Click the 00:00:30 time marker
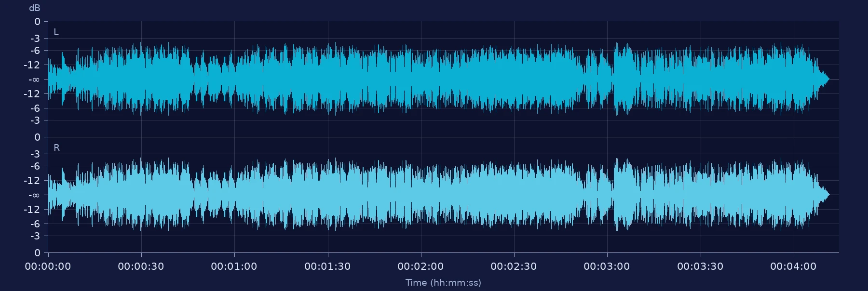The height and width of the screenshot is (291, 868). tap(141, 266)
